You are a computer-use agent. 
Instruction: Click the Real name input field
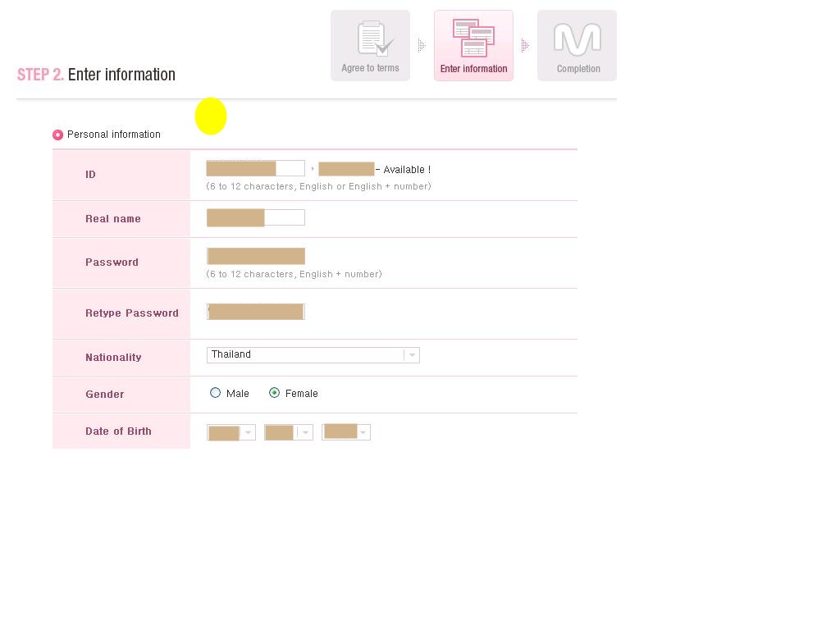256,217
